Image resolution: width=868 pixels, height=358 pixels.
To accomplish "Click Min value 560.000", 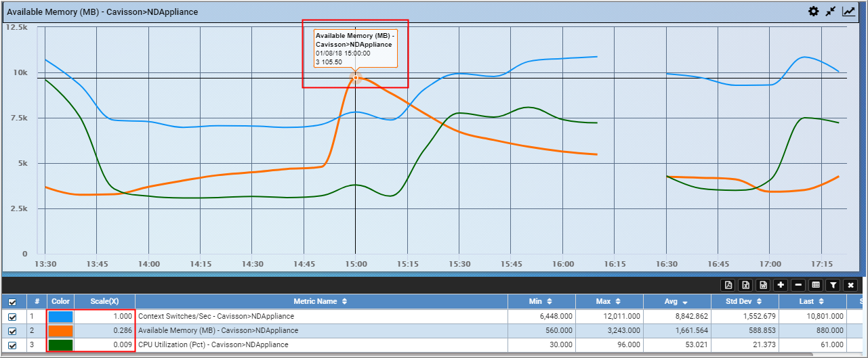I will pyautogui.click(x=560, y=330).
